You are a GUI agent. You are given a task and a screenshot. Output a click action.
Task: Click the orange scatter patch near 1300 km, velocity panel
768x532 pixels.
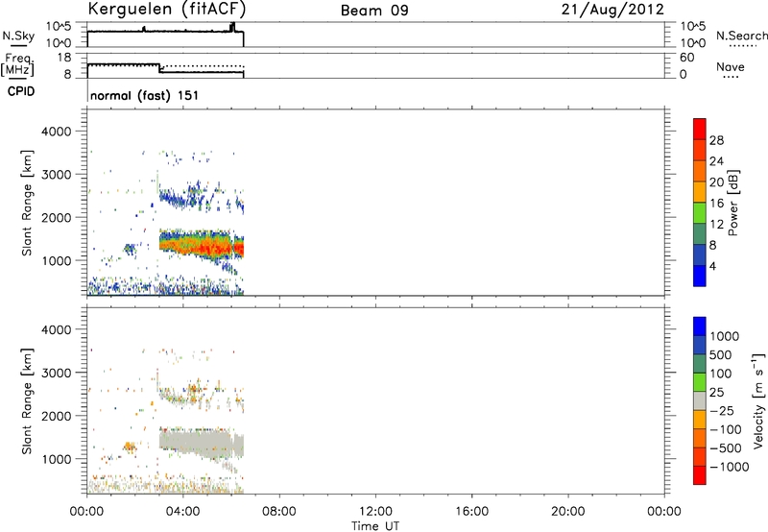click(130, 447)
